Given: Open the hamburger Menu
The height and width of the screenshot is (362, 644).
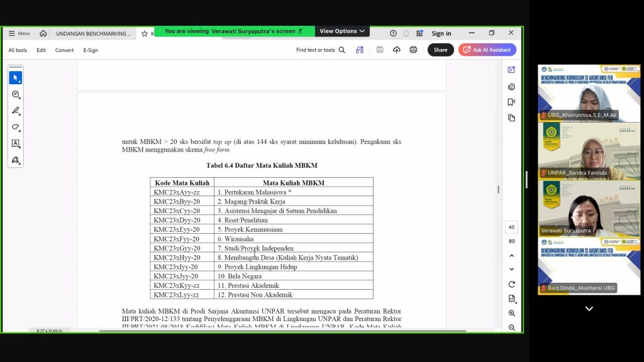Looking at the screenshot, I should click(x=19, y=34).
